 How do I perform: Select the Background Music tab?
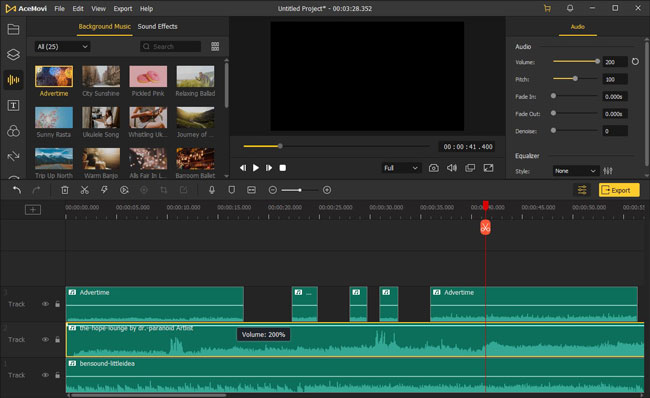pos(104,27)
